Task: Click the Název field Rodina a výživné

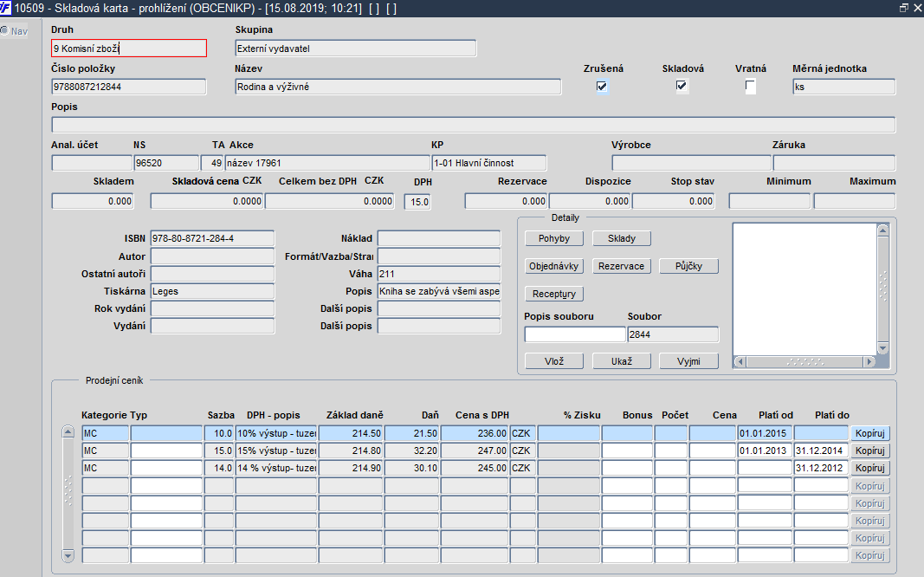Action: click(398, 87)
